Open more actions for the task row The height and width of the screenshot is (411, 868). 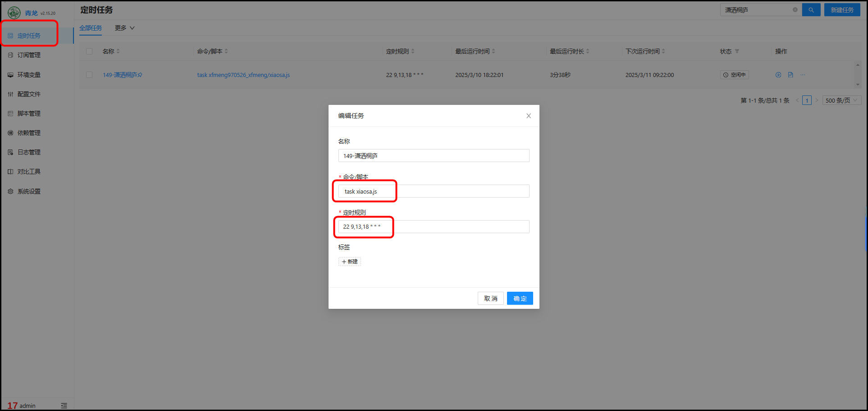(803, 75)
